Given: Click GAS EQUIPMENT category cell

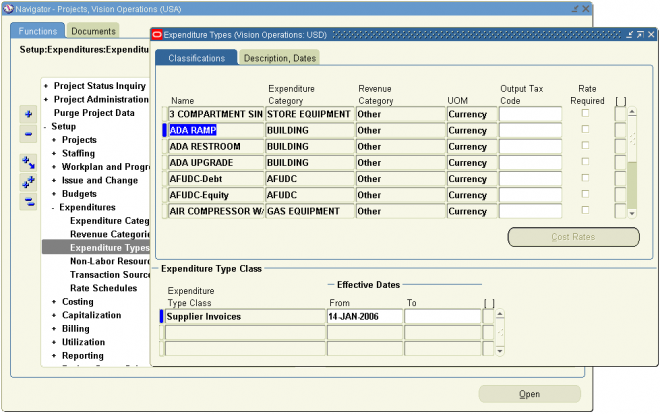Looking at the screenshot, I should coord(310,211).
